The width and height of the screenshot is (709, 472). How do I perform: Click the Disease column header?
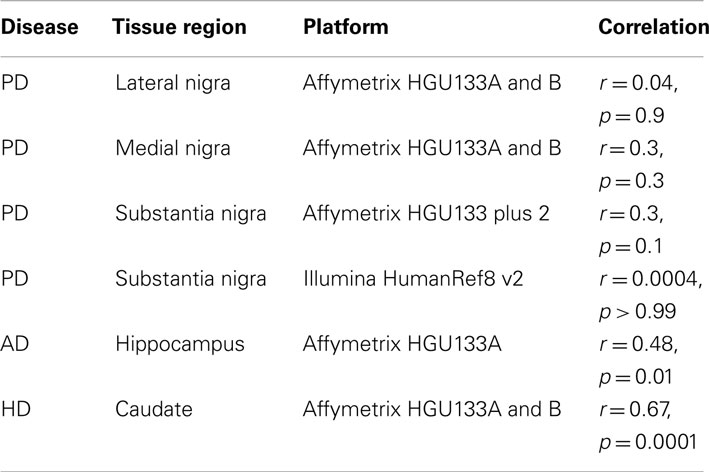pyautogui.click(x=39, y=27)
